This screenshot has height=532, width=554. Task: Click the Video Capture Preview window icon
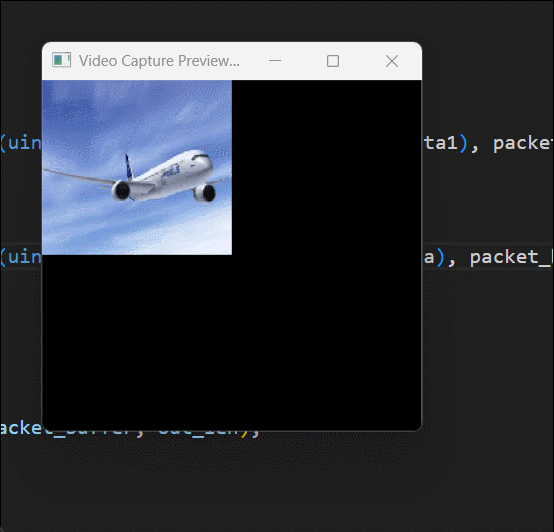61,60
